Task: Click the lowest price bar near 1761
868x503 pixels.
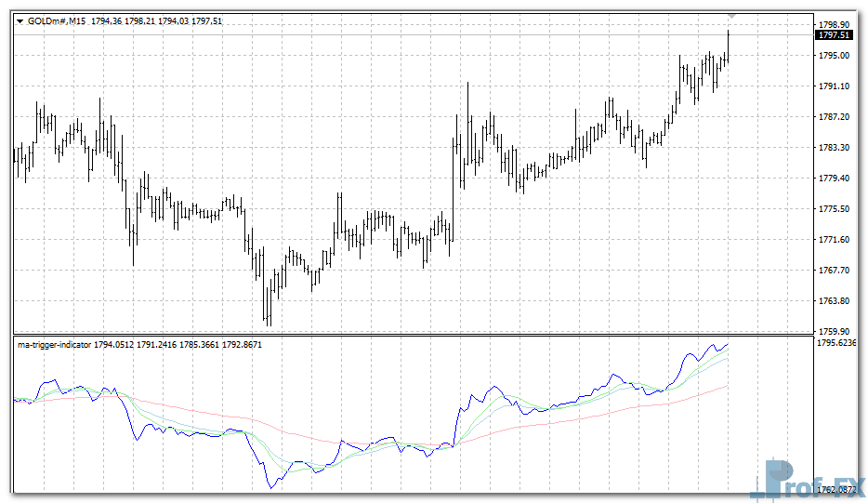Action: pos(268,307)
